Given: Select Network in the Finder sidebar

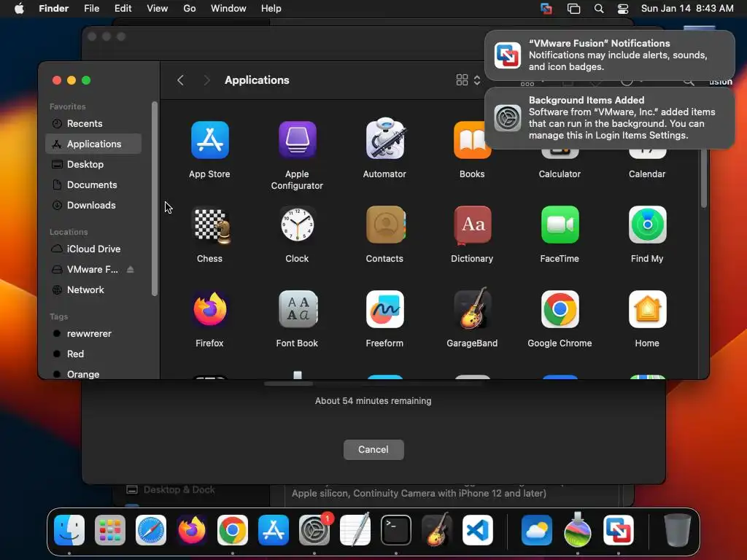Looking at the screenshot, I should coord(93,289).
